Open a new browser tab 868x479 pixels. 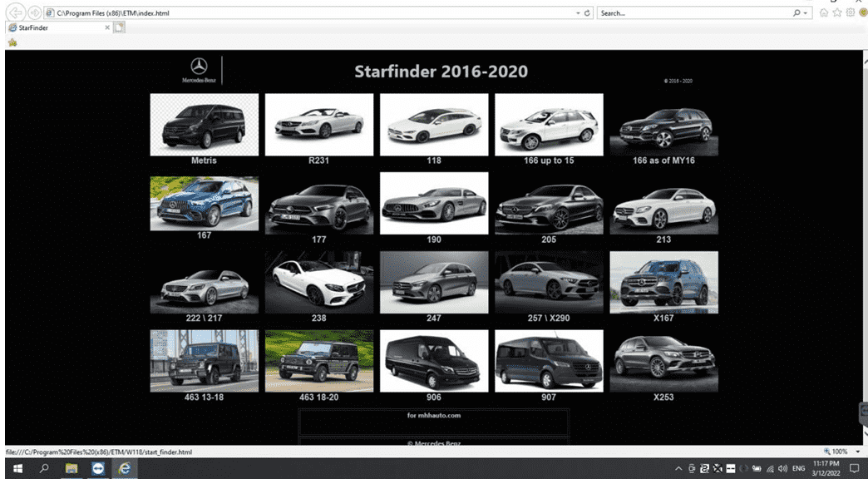(120, 27)
